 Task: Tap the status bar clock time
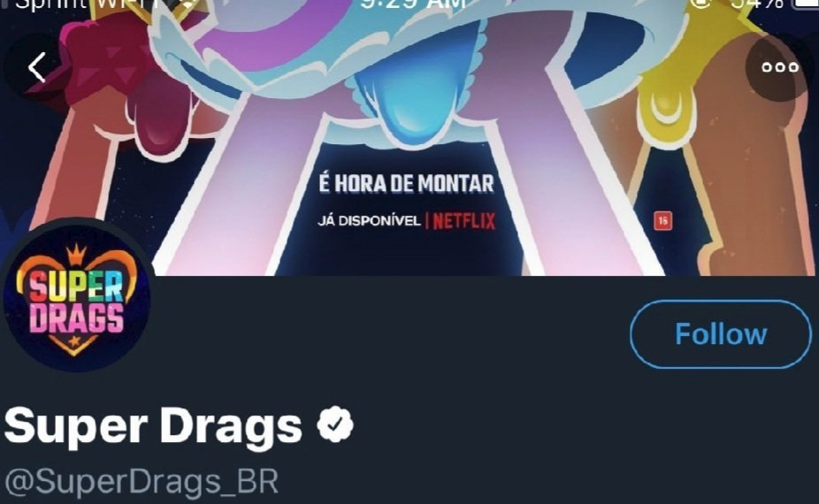pos(413,4)
